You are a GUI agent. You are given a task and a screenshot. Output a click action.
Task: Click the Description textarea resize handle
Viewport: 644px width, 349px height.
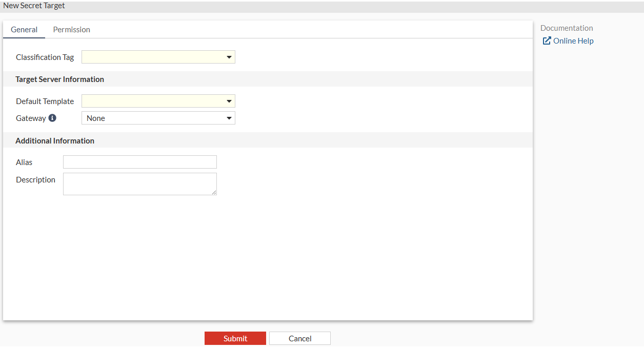click(x=214, y=192)
